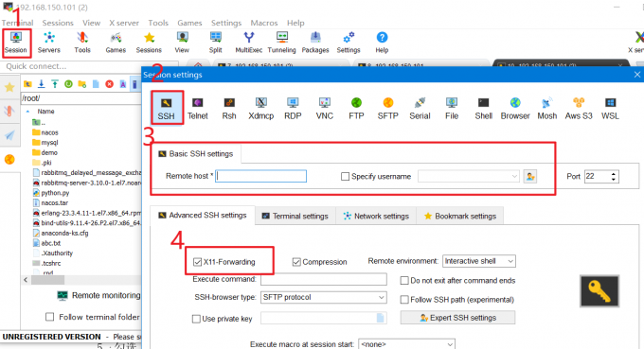644x349 pixels.
Task: Switch to Advanced SSH settings tab
Action: [203, 216]
